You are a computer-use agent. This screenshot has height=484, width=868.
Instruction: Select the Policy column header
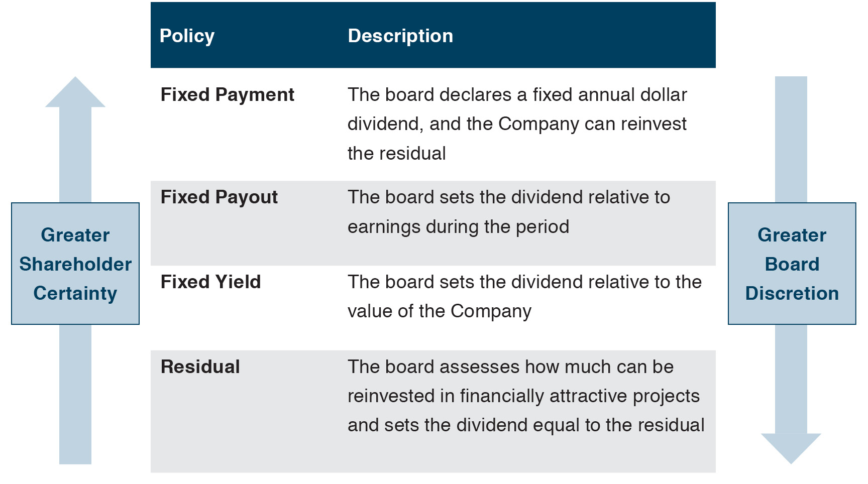187,36
